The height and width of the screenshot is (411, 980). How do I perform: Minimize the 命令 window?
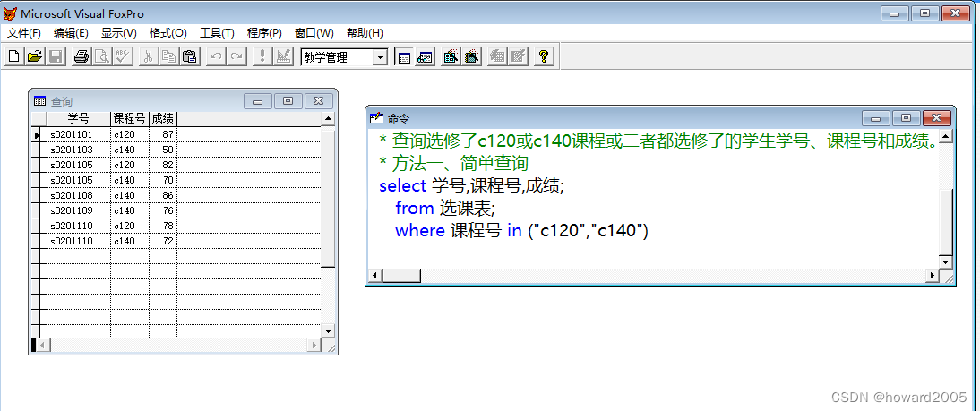[x=876, y=117]
